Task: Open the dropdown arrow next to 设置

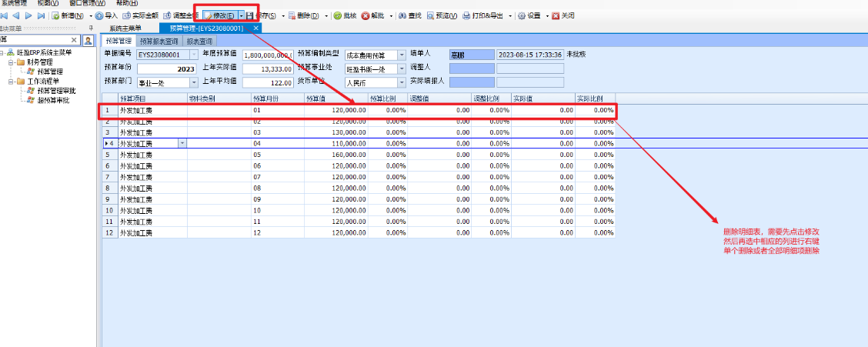Action: (x=547, y=16)
